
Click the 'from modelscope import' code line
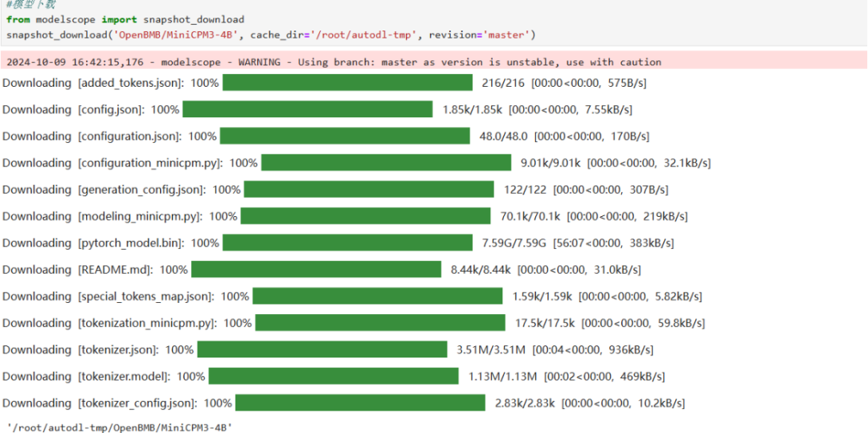click(x=125, y=19)
